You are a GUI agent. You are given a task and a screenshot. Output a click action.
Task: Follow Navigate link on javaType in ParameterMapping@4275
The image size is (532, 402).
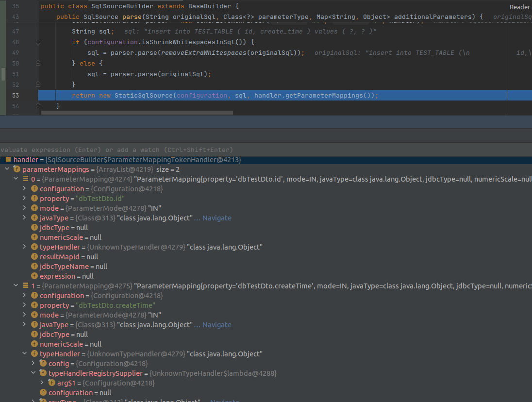click(217, 325)
